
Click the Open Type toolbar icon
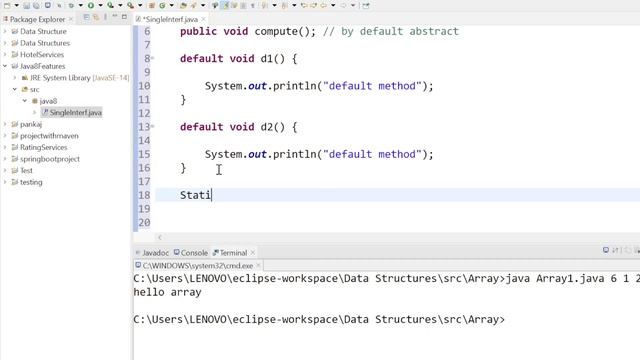click(183, 5)
